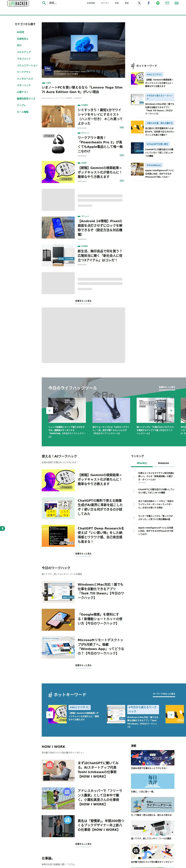Click the search magnifier icon
186x868 pixels.
(x=44, y=3)
